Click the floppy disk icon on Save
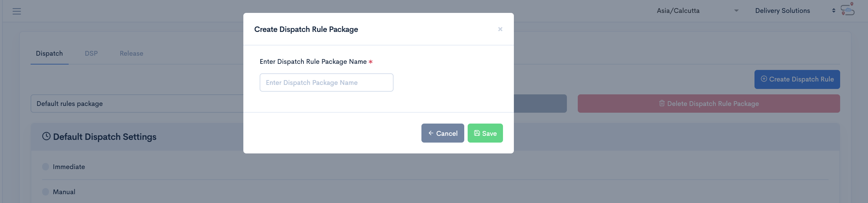868x203 pixels. click(x=477, y=133)
